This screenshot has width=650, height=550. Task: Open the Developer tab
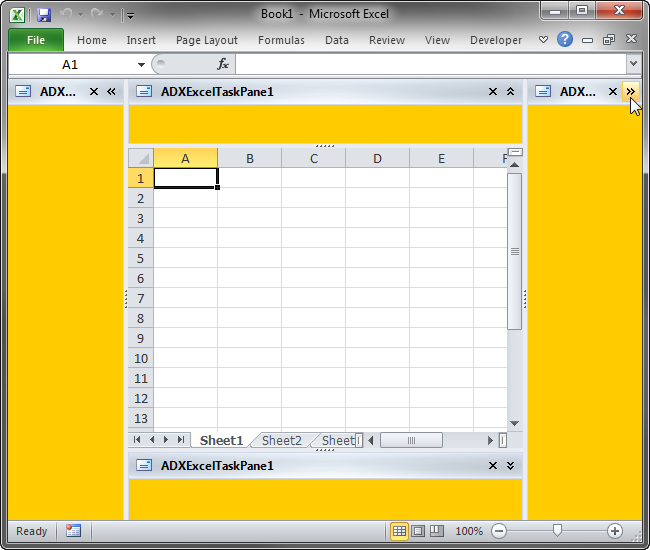coord(496,40)
